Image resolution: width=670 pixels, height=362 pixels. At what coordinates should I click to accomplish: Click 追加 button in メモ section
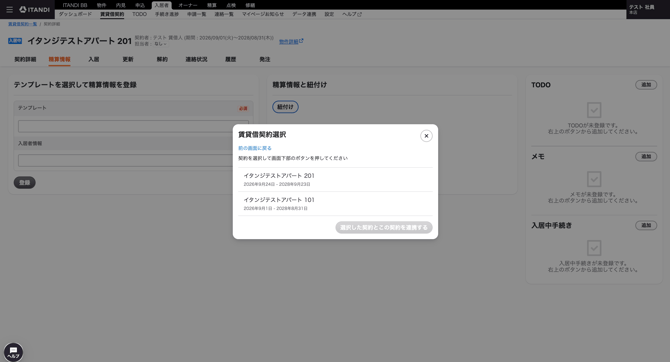pos(646,156)
